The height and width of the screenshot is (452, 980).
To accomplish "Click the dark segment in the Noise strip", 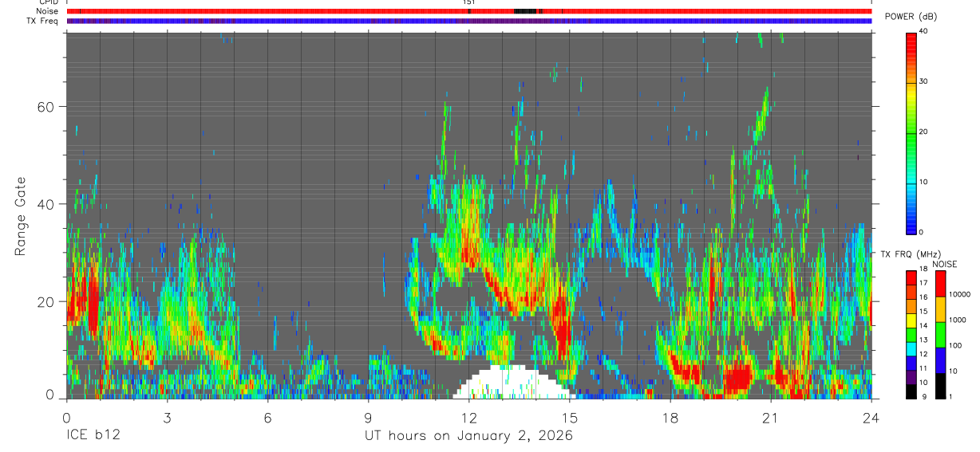I will [527, 11].
